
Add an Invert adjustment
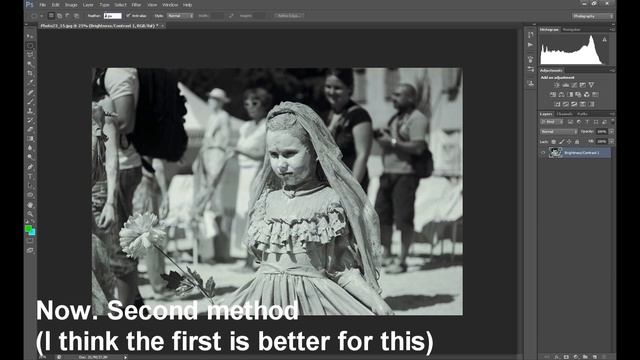click(557, 104)
